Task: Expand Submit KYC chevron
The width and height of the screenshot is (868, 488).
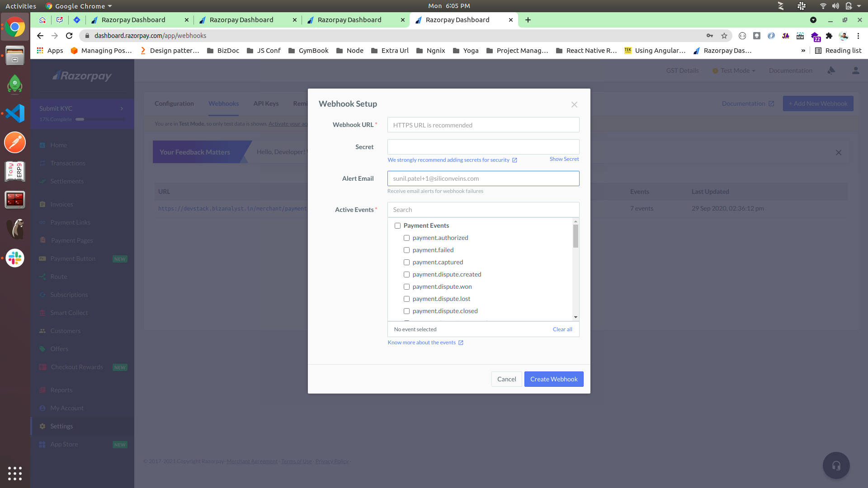Action: click(122, 108)
